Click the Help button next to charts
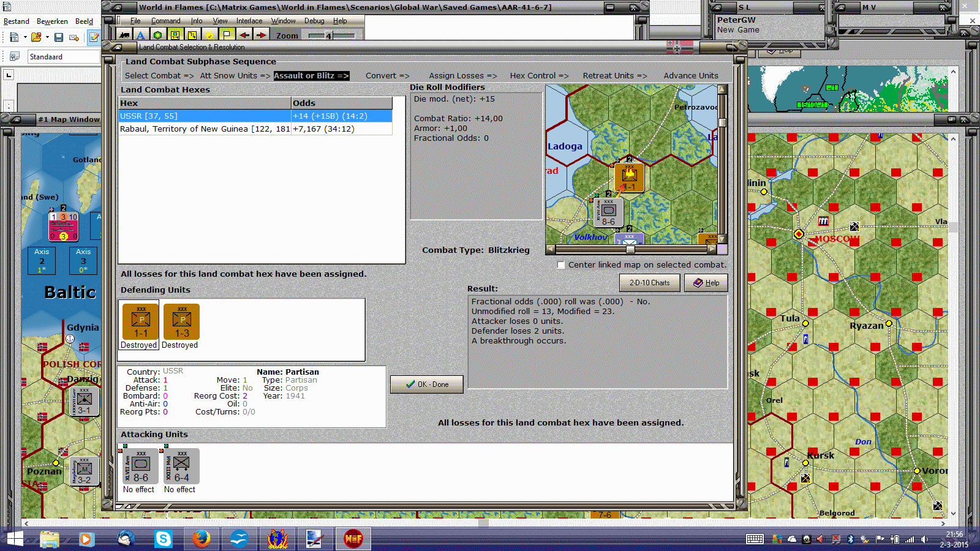Viewport: 980px width, 551px height. (706, 283)
